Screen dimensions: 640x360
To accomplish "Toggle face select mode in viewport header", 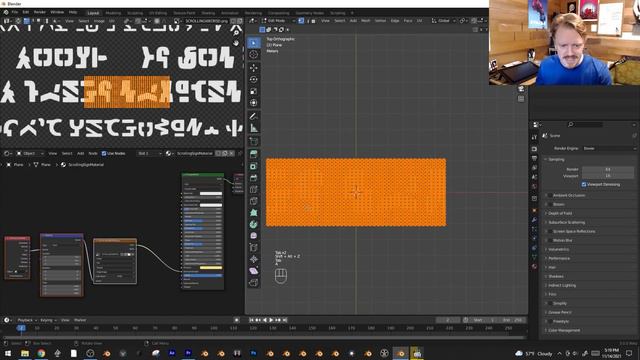I will [314, 20].
